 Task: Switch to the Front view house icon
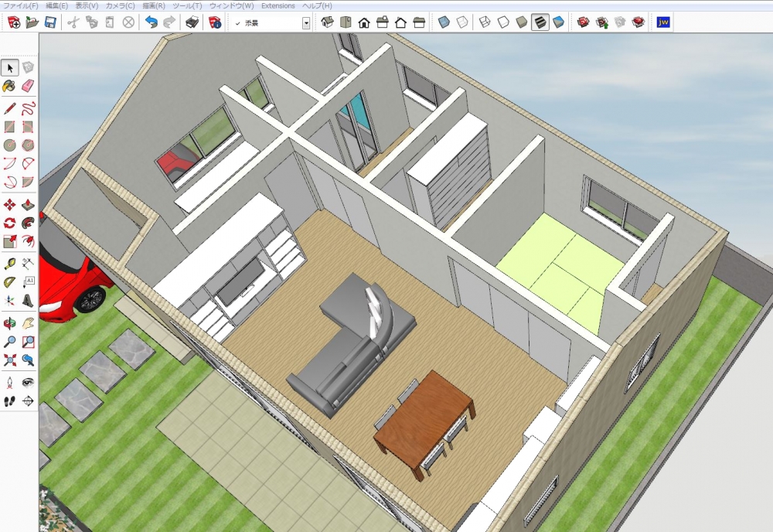pyautogui.click(x=364, y=22)
